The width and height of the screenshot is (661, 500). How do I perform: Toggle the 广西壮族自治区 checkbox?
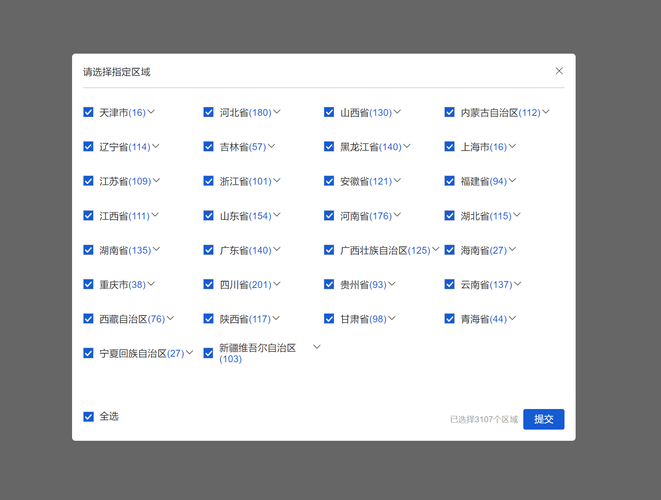[329, 250]
